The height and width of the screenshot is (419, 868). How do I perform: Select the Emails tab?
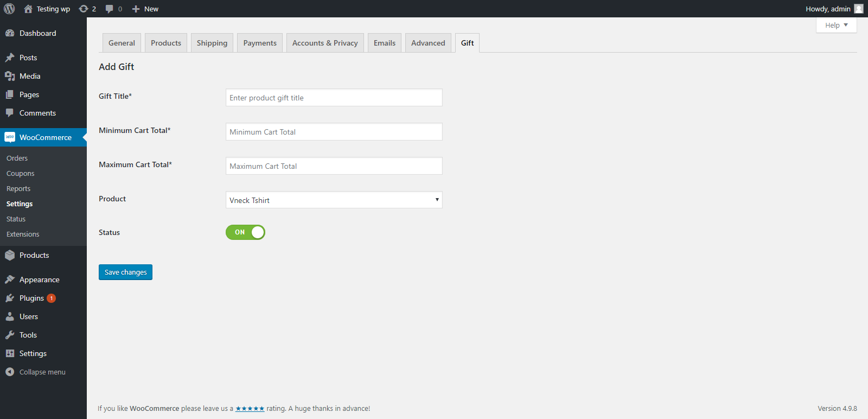[x=385, y=43]
